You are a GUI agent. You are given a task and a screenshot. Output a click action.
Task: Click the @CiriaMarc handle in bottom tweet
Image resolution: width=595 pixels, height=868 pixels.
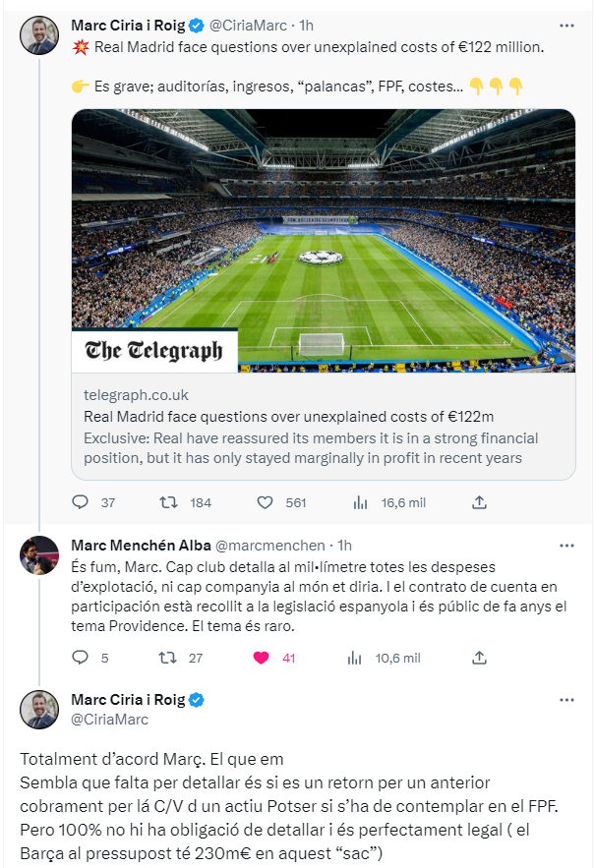tap(109, 719)
